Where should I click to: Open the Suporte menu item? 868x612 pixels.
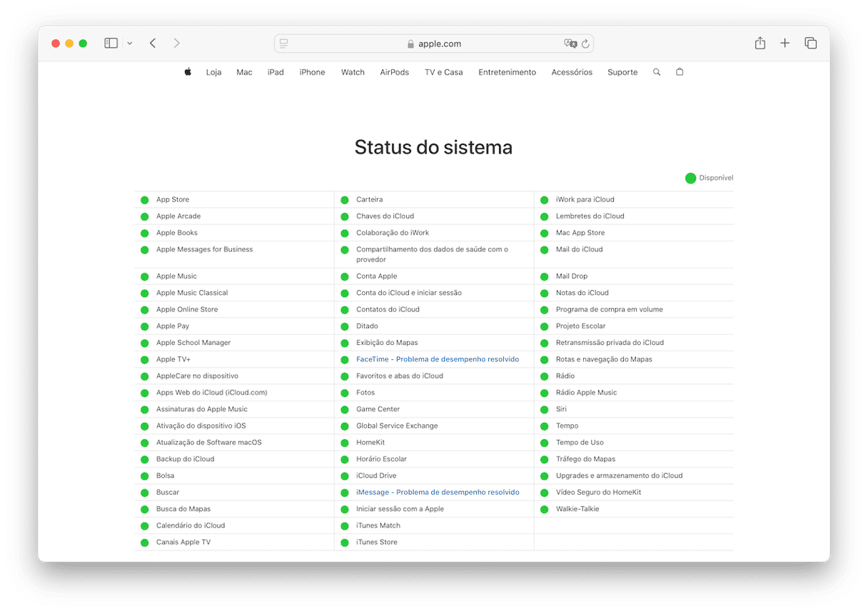click(622, 72)
